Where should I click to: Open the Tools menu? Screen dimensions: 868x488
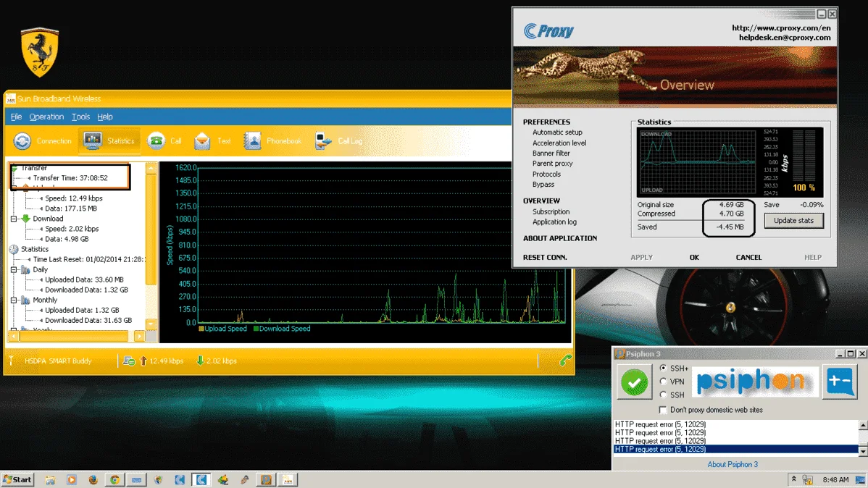pos(80,117)
